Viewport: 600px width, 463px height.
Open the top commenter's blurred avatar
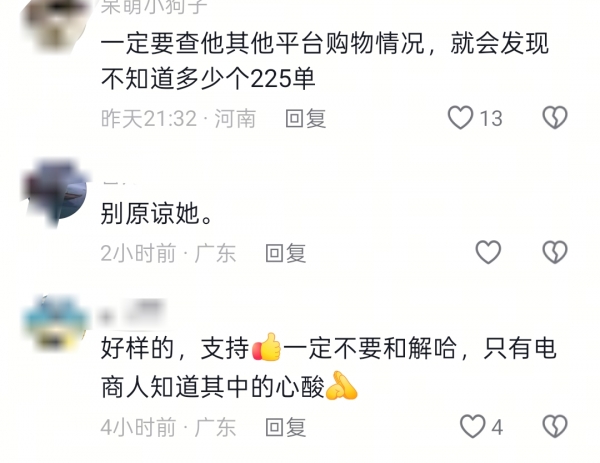(x=55, y=25)
